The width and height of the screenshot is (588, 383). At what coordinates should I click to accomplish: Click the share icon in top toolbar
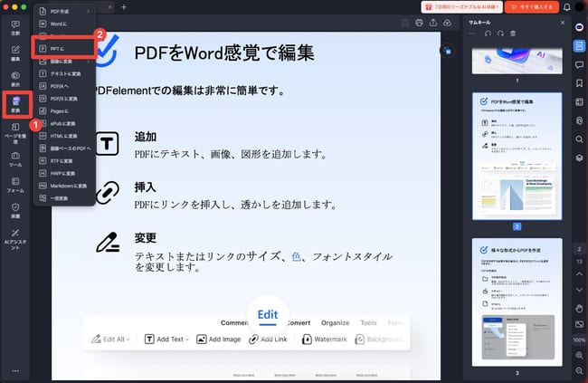click(433, 23)
